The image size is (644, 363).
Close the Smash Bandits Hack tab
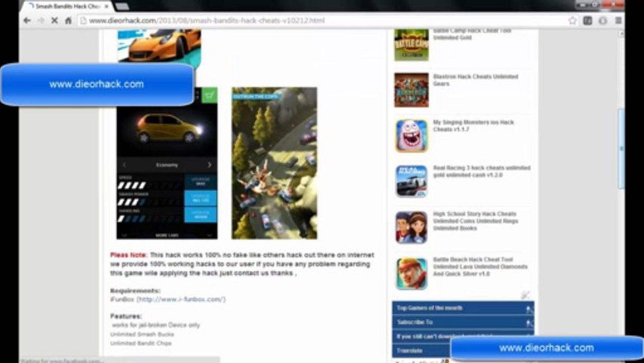point(106,6)
